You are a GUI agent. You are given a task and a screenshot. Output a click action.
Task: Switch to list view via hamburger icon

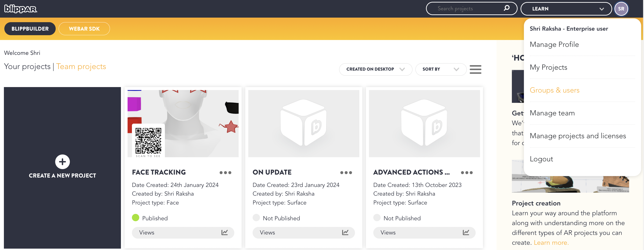[475, 69]
